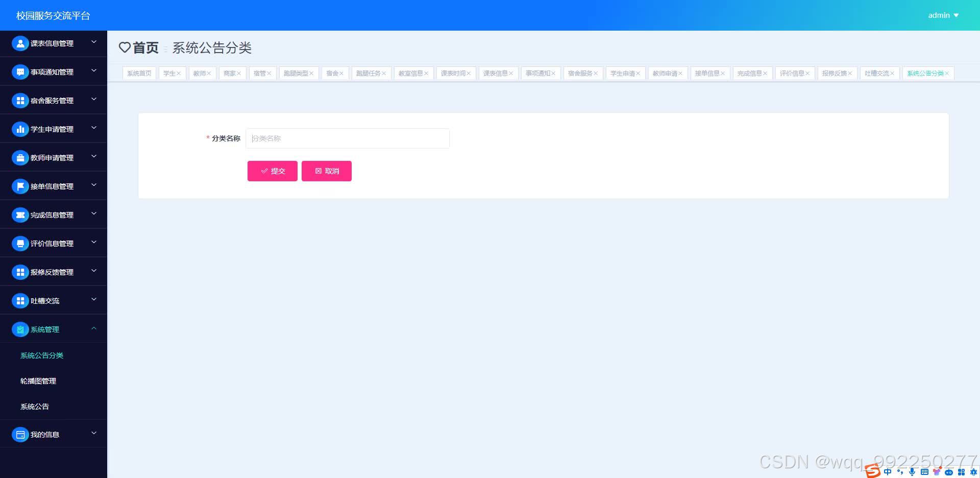Screen dimensions: 980x478
Task: Click the 完成信息管理 ticket icon
Action: 20,215
